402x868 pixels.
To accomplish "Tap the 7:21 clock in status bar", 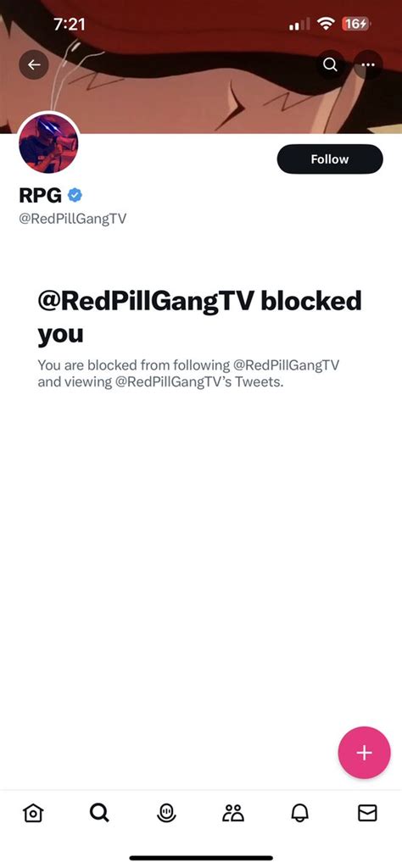I will pos(70,25).
